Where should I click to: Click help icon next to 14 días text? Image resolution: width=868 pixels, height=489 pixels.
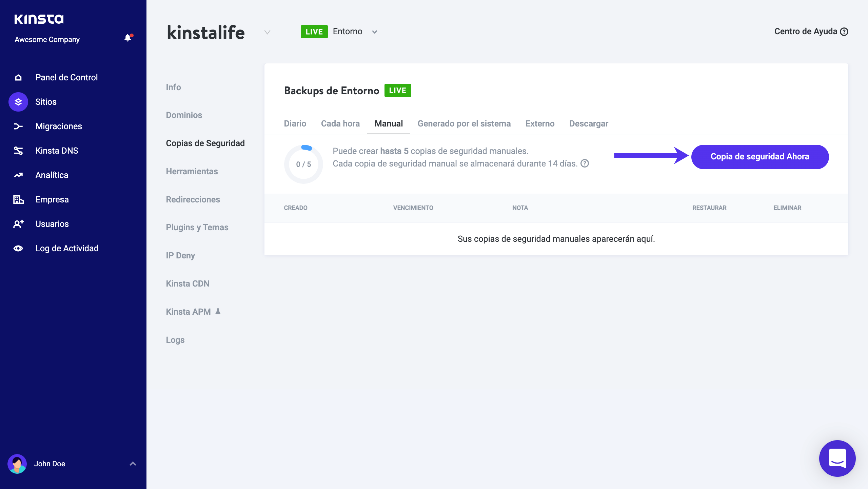pos(585,164)
